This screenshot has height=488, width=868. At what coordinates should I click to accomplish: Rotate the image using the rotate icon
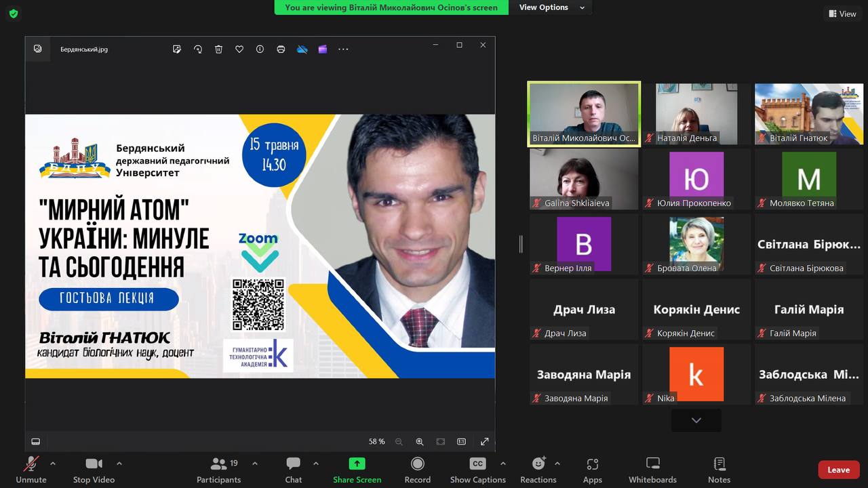198,49
